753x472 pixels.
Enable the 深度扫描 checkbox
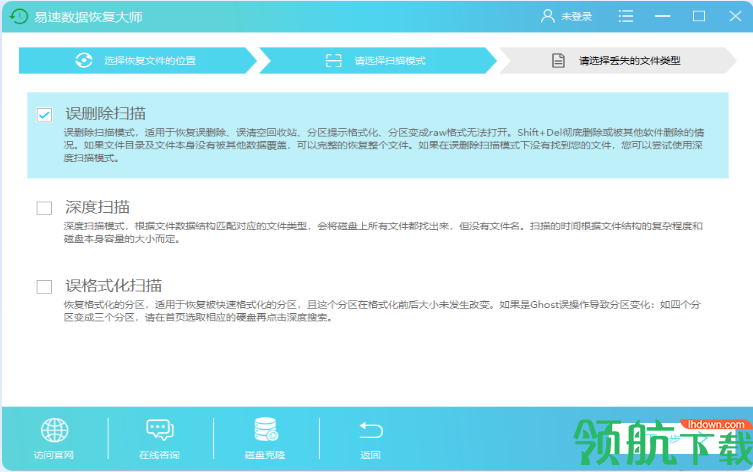click(44, 208)
